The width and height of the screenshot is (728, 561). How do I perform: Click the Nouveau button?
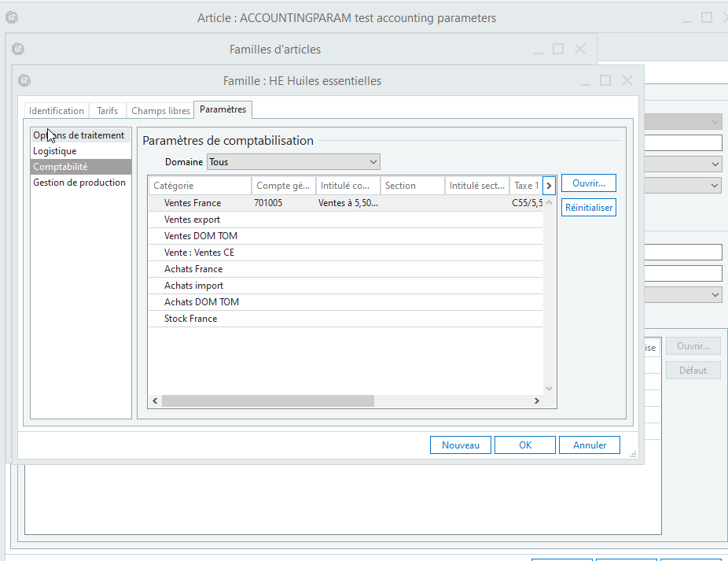[460, 445]
